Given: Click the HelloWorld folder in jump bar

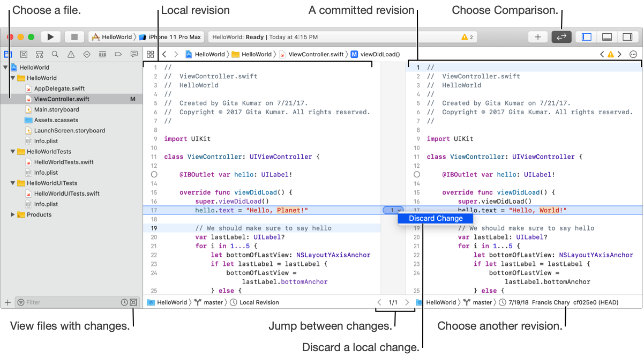Looking at the screenshot, I should (252, 54).
